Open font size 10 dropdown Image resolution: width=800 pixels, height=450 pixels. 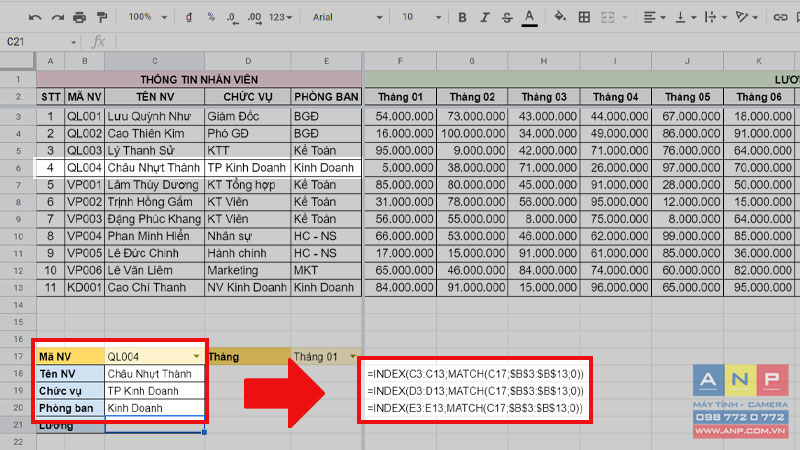(x=421, y=17)
